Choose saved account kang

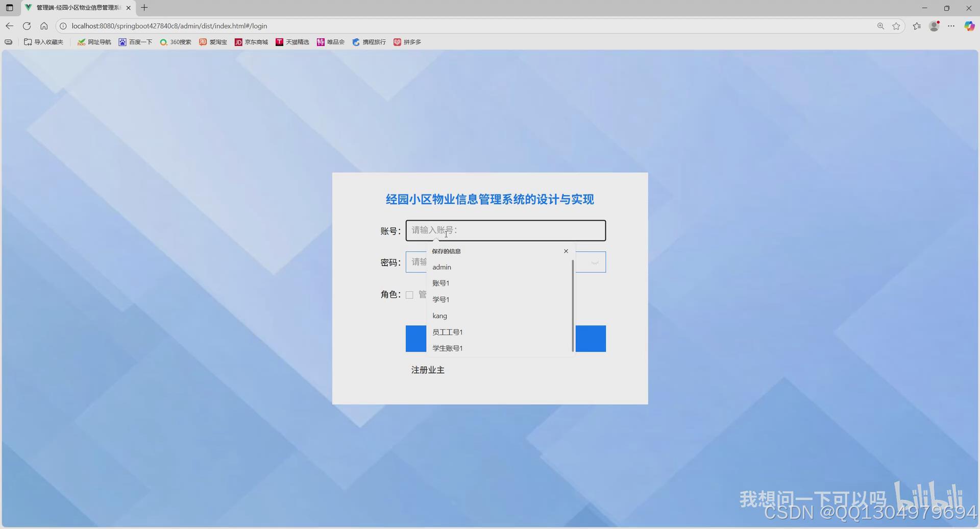501,316
